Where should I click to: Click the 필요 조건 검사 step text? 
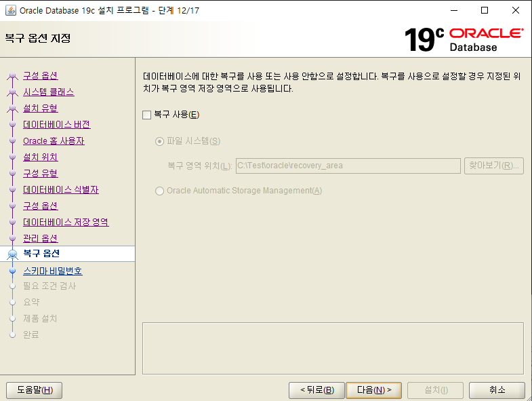click(x=49, y=286)
